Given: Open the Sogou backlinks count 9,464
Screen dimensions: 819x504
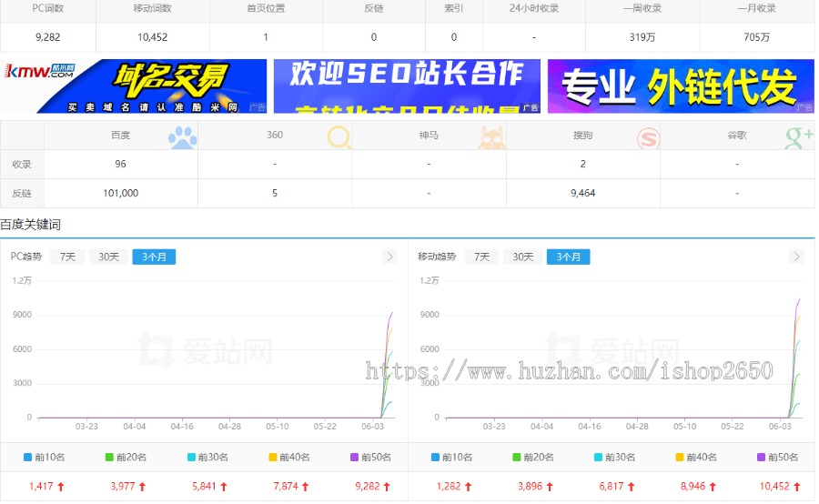Looking at the screenshot, I should tap(582, 193).
